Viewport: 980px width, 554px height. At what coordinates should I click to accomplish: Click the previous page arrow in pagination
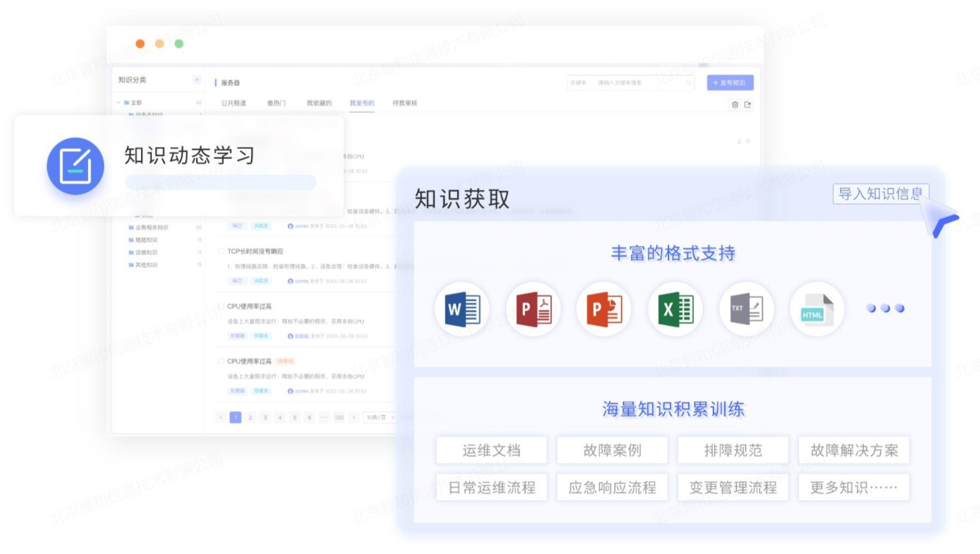pyautogui.click(x=221, y=417)
